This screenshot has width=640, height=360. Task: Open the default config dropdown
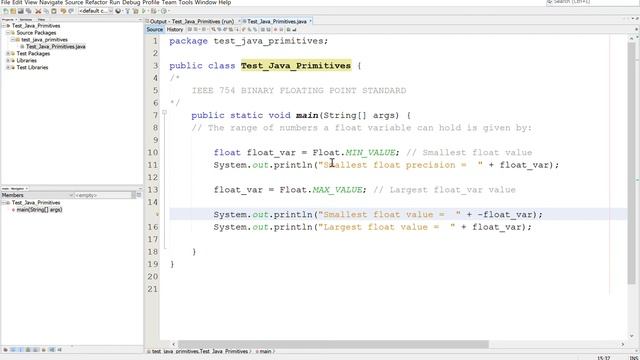click(96, 11)
